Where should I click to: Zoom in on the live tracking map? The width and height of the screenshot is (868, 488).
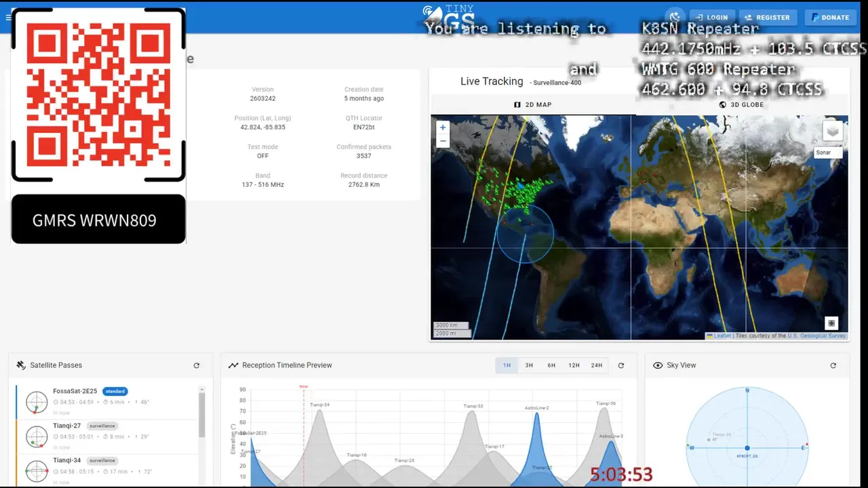click(443, 127)
